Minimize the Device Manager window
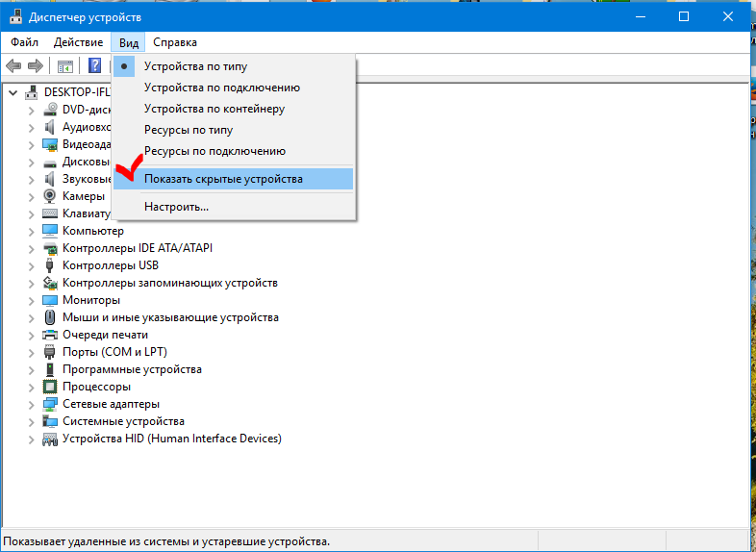The height and width of the screenshot is (552, 756). [641, 17]
